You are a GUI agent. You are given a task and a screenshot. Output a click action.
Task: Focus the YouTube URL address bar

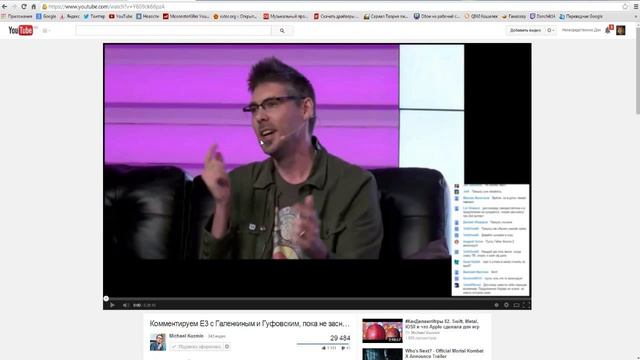(331, 7)
